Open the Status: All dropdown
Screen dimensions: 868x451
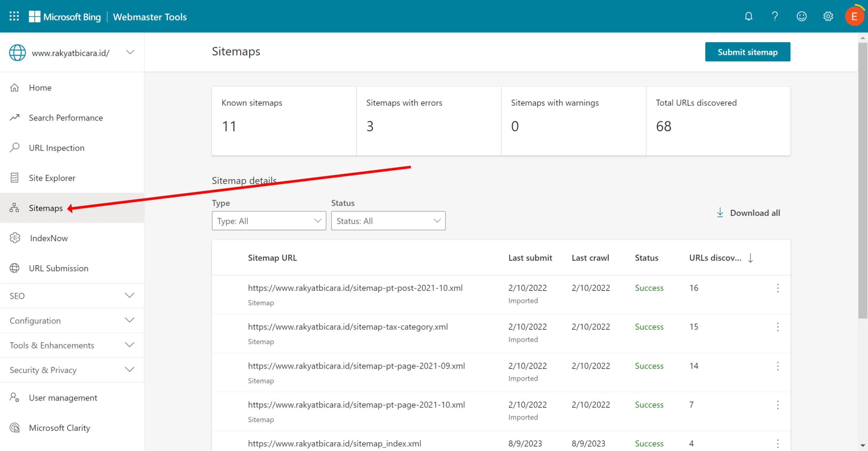[x=388, y=221]
